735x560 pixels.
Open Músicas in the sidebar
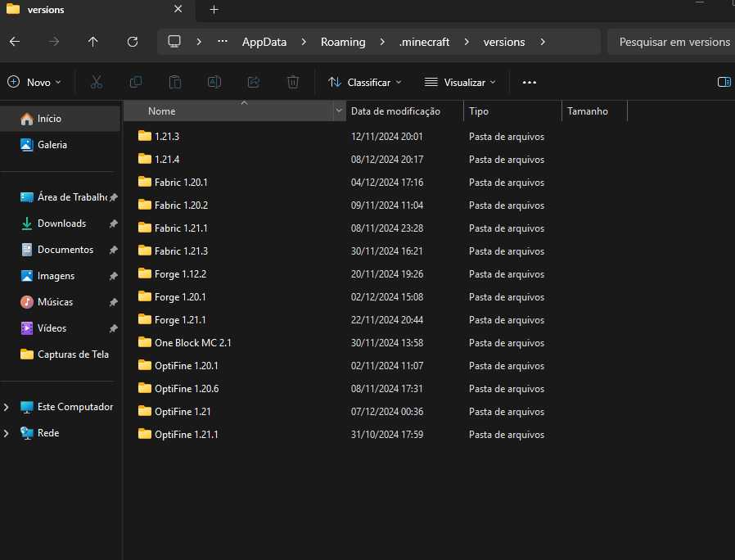[61, 302]
